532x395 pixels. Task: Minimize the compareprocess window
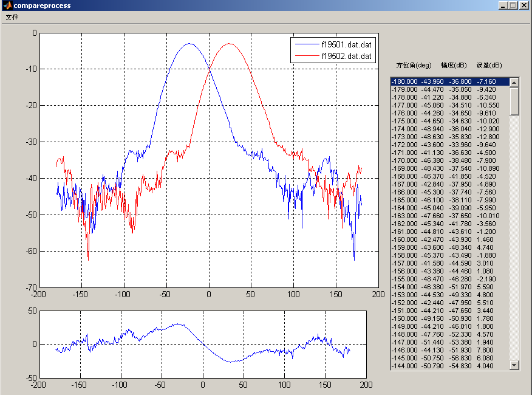503,5
